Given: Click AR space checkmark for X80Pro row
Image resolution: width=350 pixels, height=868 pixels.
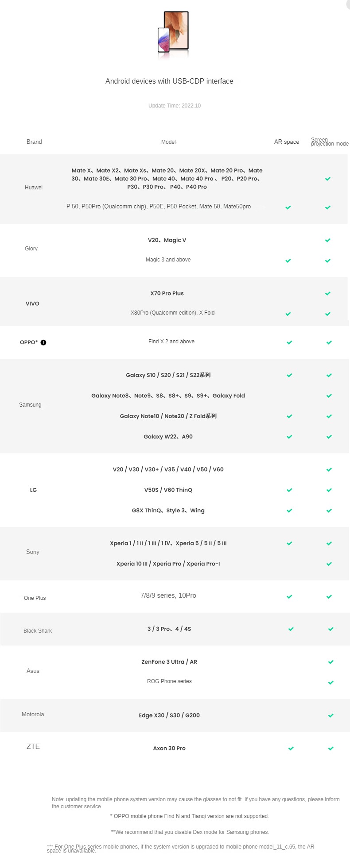Looking at the screenshot, I should [x=288, y=314].
